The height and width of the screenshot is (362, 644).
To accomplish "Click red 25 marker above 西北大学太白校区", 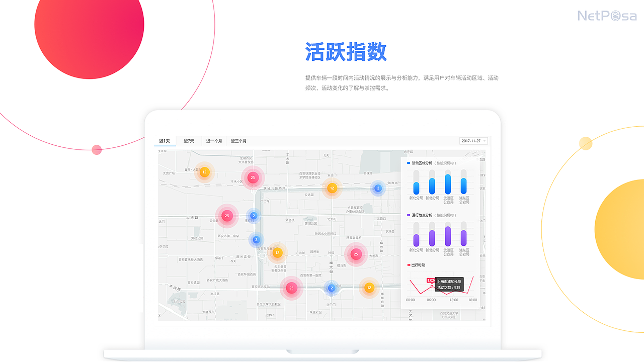I will [x=291, y=288].
